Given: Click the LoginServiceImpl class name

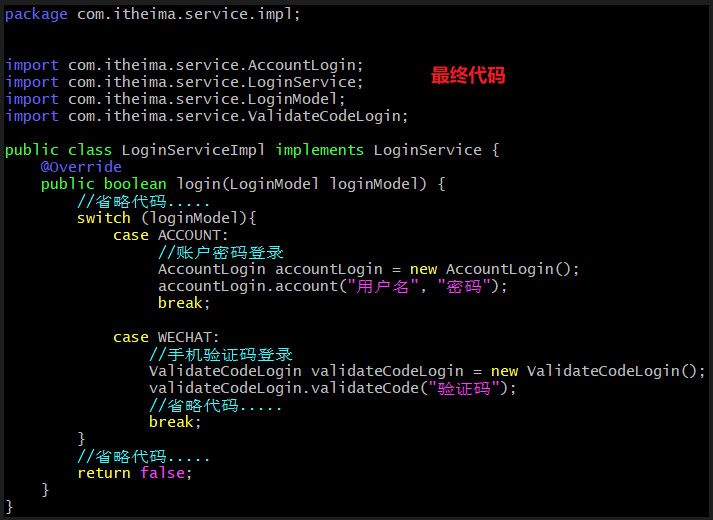Looking at the screenshot, I should (x=193, y=150).
